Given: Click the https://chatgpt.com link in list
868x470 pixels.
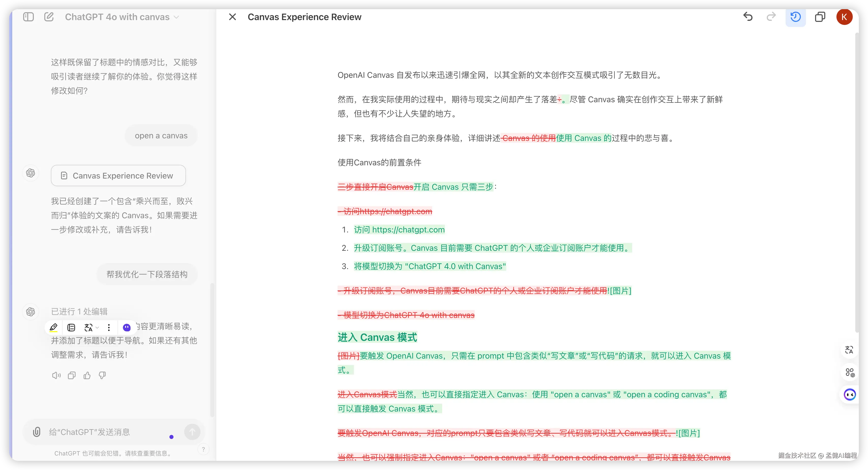Looking at the screenshot, I should tap(408, 230).
